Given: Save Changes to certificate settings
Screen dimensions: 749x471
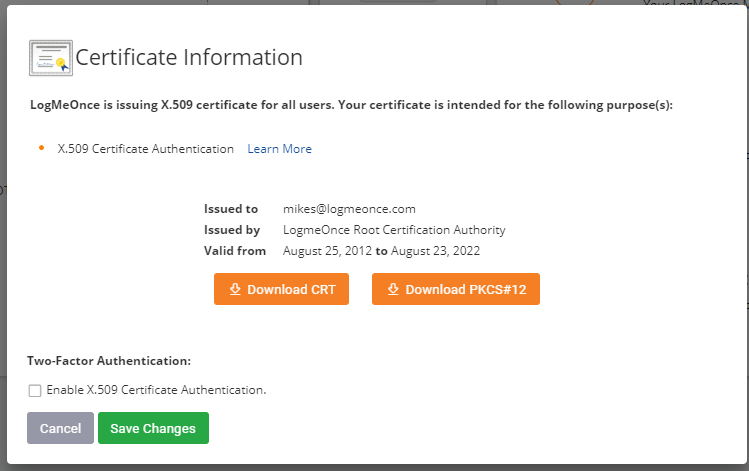Looking at the screenshot, I should click(x=153, y=428).
